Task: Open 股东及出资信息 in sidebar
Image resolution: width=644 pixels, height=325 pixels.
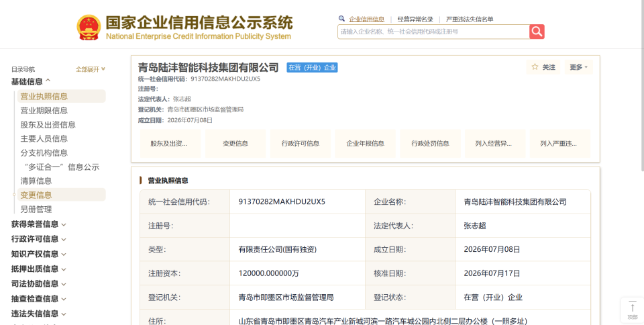Action: pyautogui.click(x=48, y=124)
